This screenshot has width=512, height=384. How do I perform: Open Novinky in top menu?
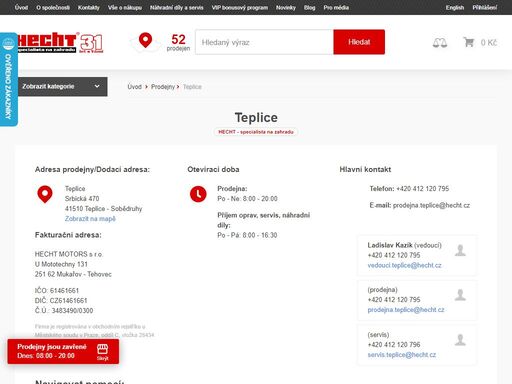coord(286,7)
